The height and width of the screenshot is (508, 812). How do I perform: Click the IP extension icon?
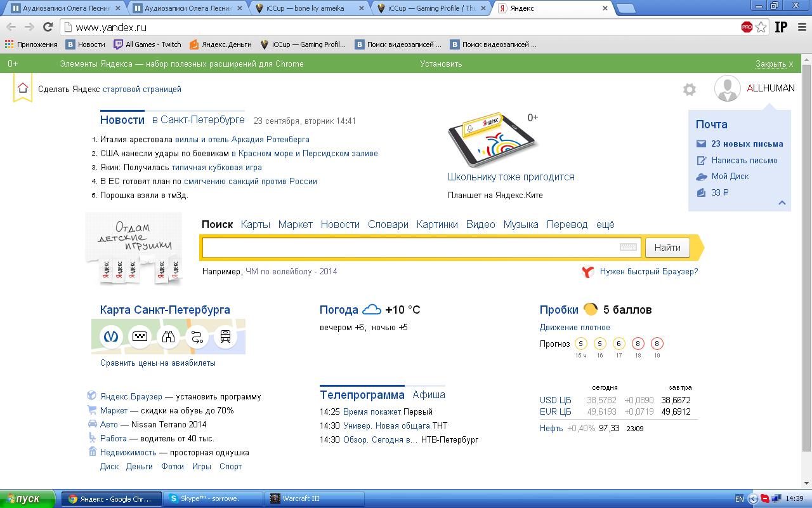tap(781, 27)
